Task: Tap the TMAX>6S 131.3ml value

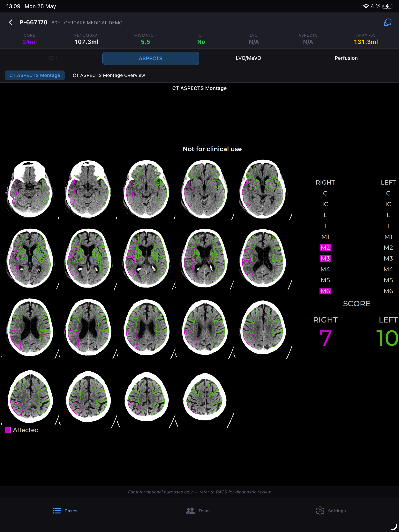Action: click(365, 42)
